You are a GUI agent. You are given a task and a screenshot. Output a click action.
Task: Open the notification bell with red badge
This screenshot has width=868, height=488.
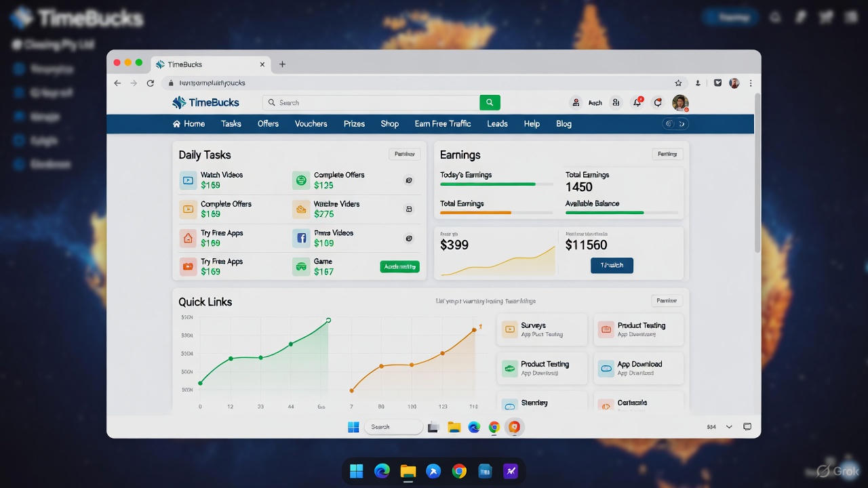tap(637, 102)
